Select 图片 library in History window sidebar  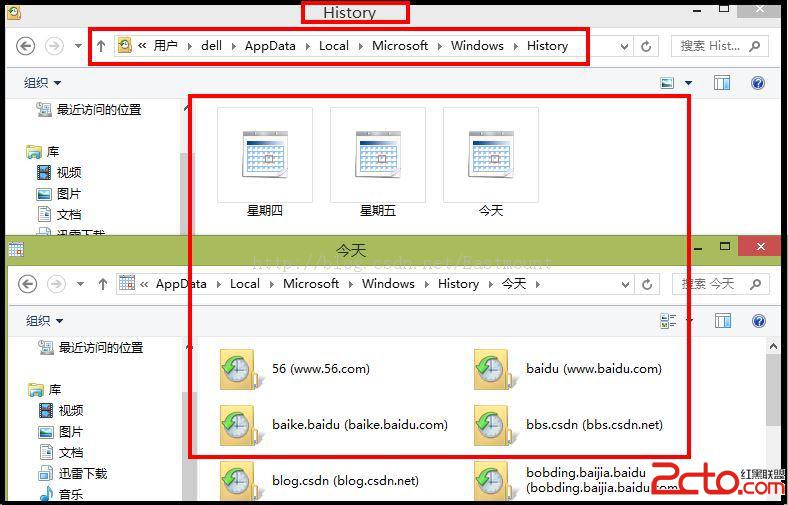point(59,193)
